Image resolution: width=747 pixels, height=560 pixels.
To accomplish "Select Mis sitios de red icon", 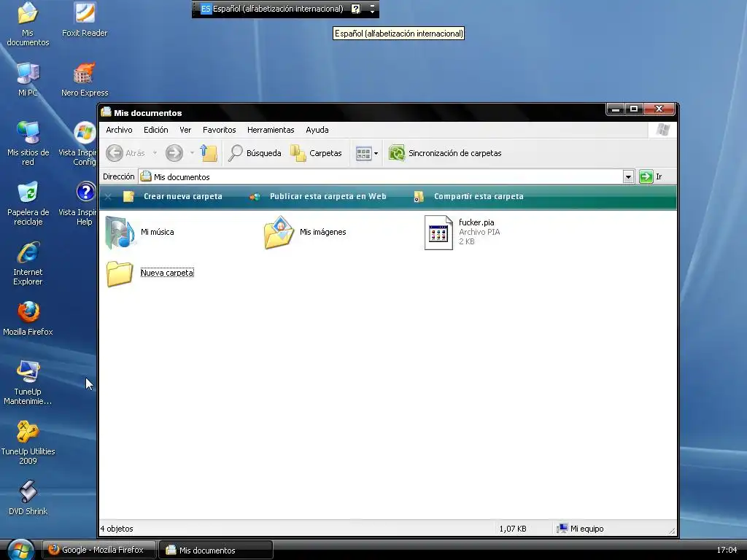I will coord(28,143).
